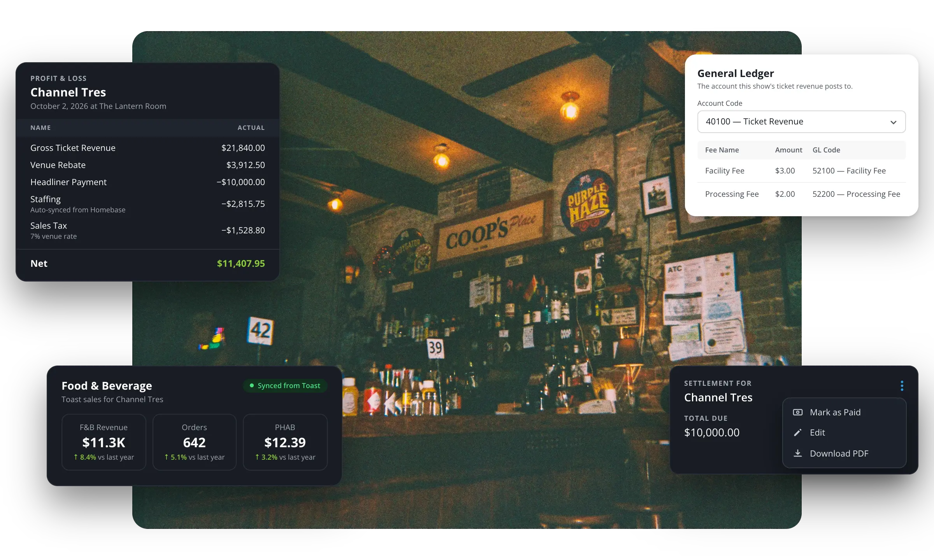Click the Download PDF arrow icon
This screenshot has width=934, height=560.
pyautogui.click(x=797, y=453)
